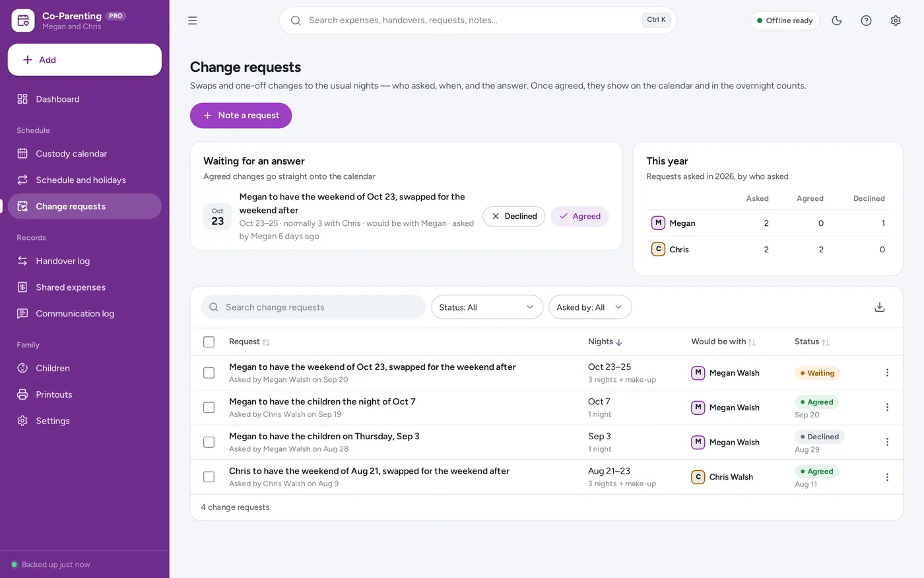Mark the Oct 23 request as Agreed
Screen dimensions: 924x578
pyautogui.click(x=579, y=217)
